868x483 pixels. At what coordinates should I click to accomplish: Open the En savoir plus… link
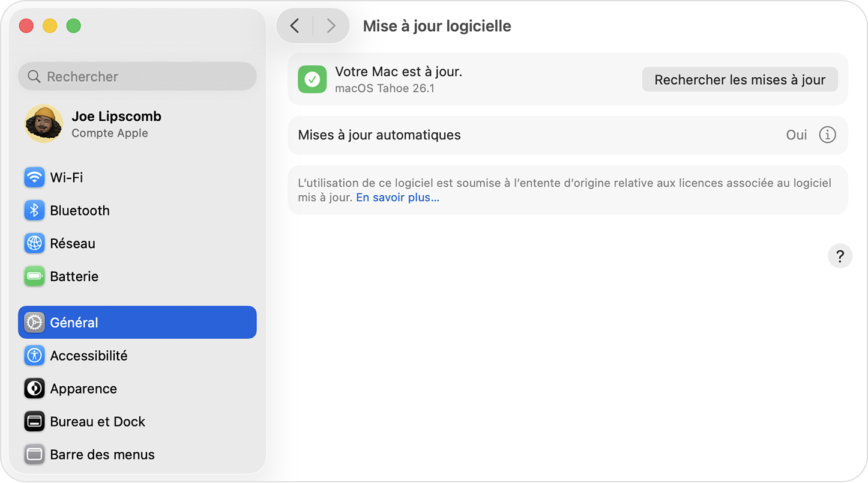(397, 198)
